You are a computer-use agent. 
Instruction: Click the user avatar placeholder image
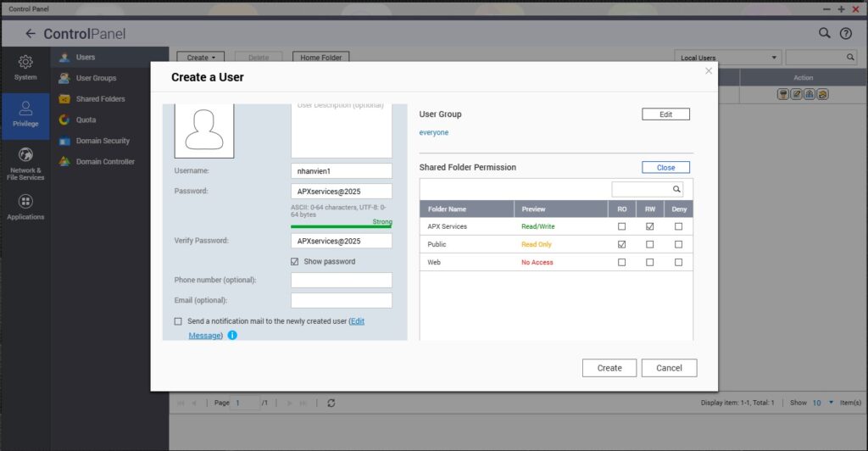[204, 130]
